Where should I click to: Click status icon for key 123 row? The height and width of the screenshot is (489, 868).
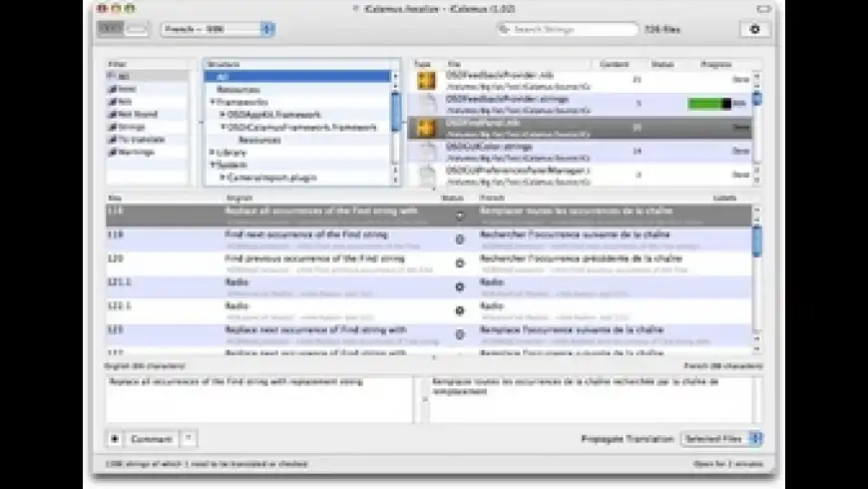460,334
